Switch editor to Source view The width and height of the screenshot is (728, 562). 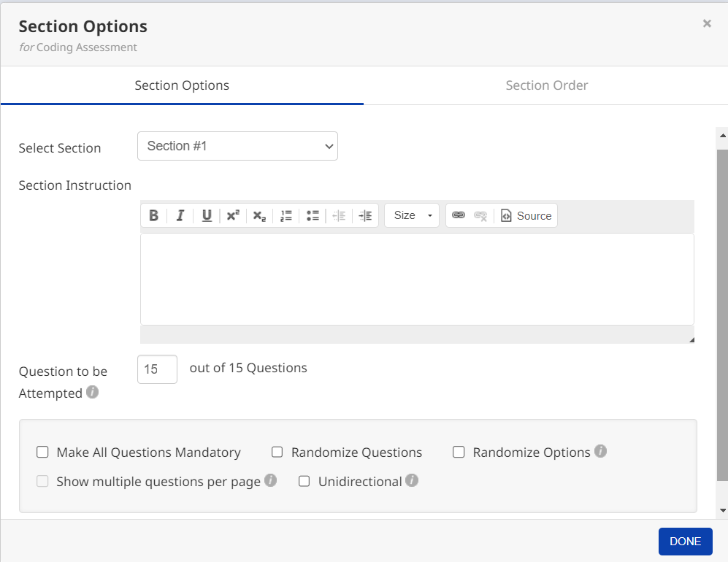(x=526, y=216)
